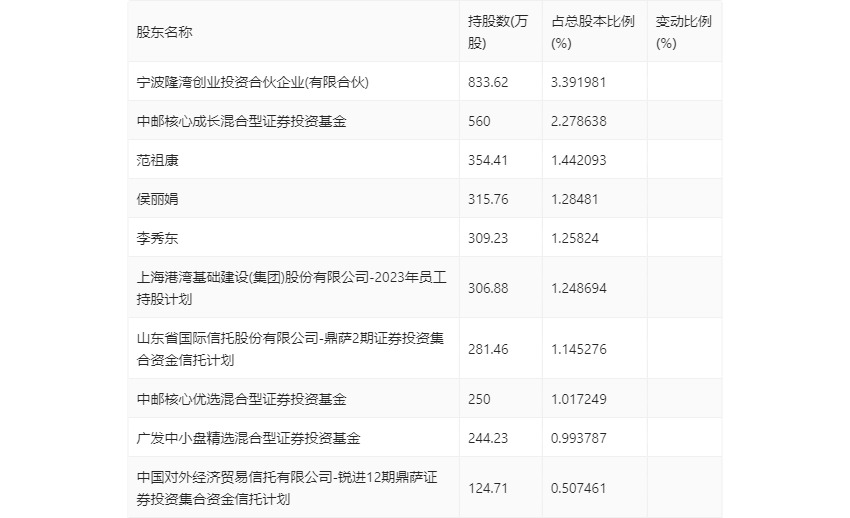Select shareholder 中邮核心成长混合型证券投资基金
Image resolution: width=850 pixels, height=518 pixels.
tap(241, 121)
